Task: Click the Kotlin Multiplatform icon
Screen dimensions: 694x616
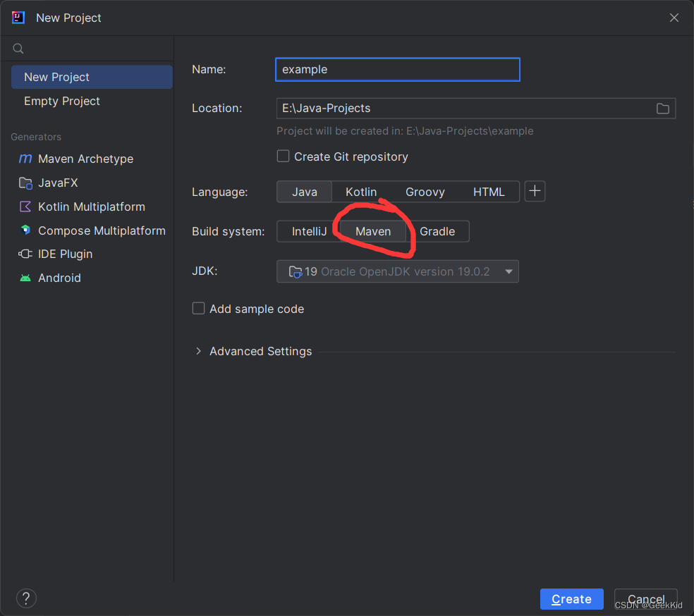Action: 25,207
